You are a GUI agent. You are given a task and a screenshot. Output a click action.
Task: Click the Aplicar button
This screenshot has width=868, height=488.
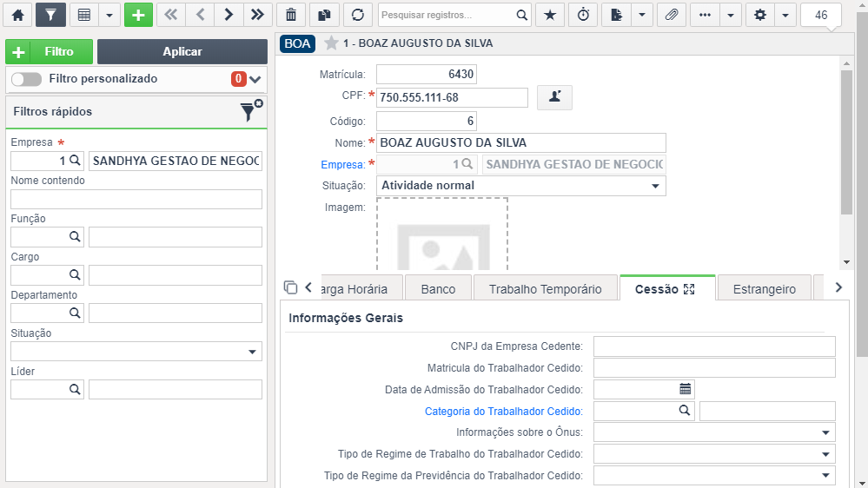(x=182, y=51)
